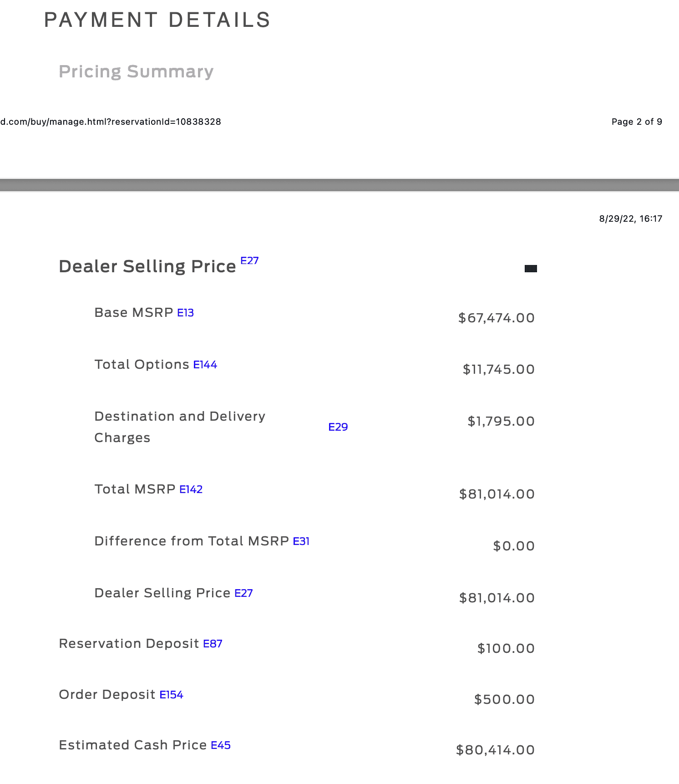Follow the E31 Difference from Total MSRP link
This screenshot has width=679, height=784.
[301, 541]
